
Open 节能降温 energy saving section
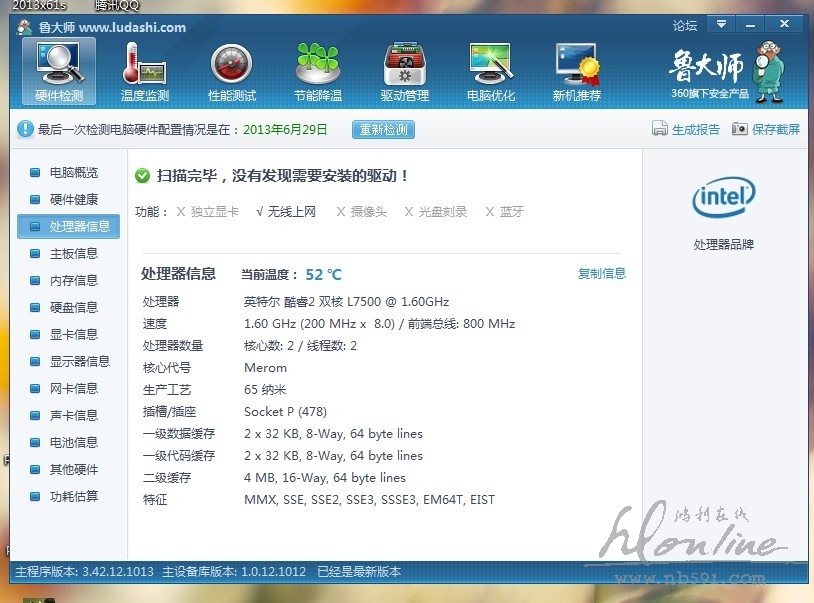coord(318,72)
